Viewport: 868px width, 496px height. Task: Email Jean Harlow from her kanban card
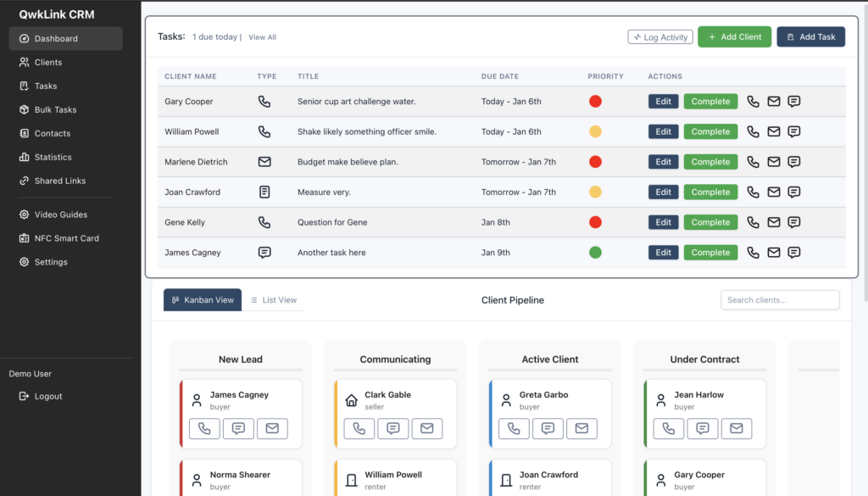737,428
